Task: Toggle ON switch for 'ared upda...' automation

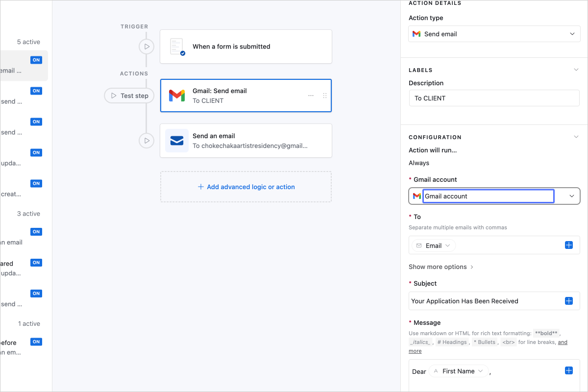Action: 36,263
